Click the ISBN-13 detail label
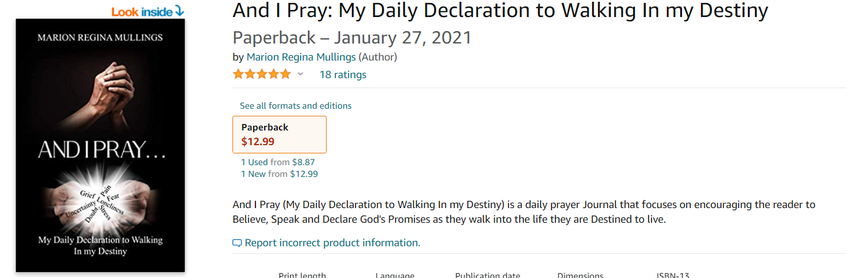The height and width of the screenshot is (278, 868). coord(673,275)
